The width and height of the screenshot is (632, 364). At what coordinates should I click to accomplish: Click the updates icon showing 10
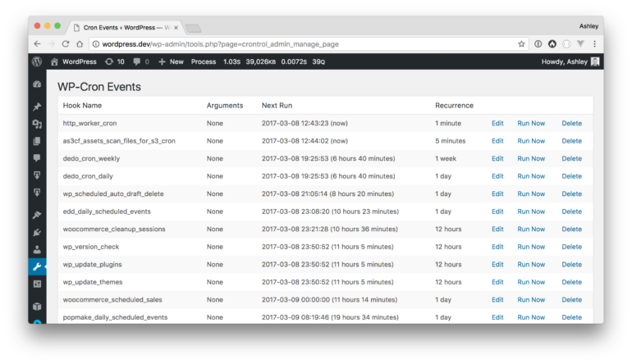coord(114,61)
